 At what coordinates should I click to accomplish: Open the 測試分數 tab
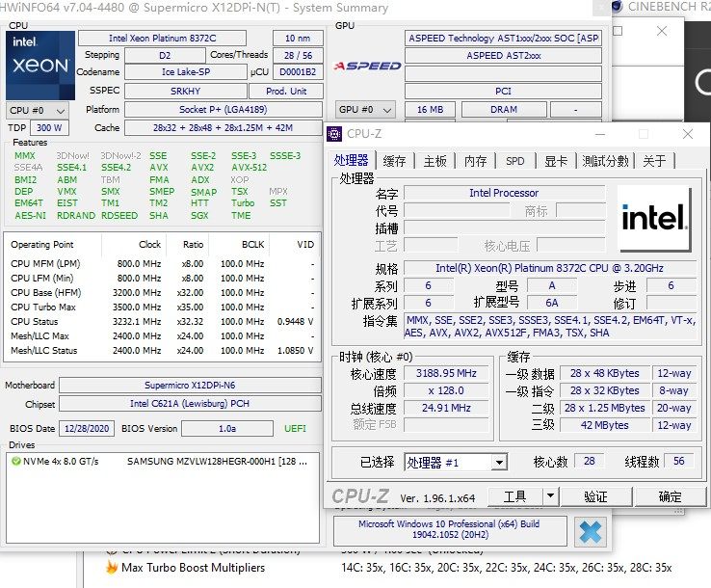click(x=605, y=161)
